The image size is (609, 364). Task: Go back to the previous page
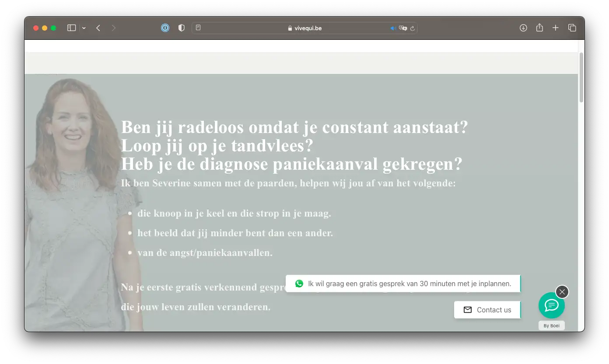pyautogui.click(x=98, y=28)
